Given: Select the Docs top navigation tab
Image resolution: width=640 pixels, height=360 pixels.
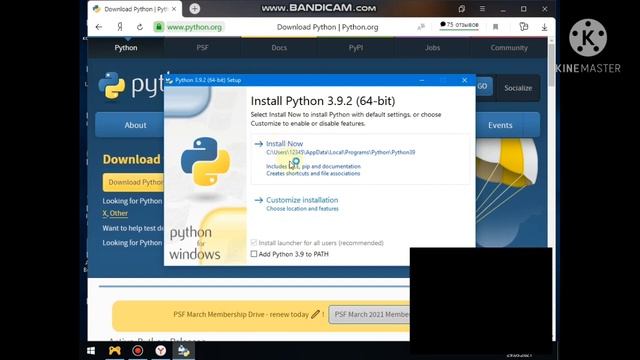Looking at the screenshot, I should tap(279, 48).
